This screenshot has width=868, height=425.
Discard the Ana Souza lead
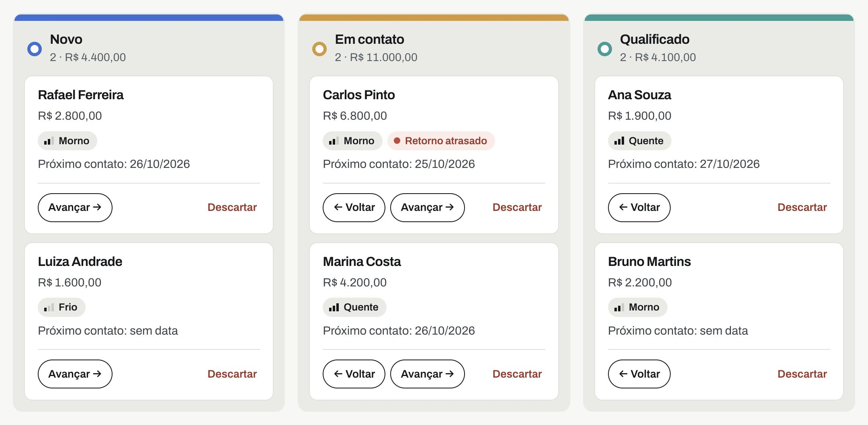802,207
